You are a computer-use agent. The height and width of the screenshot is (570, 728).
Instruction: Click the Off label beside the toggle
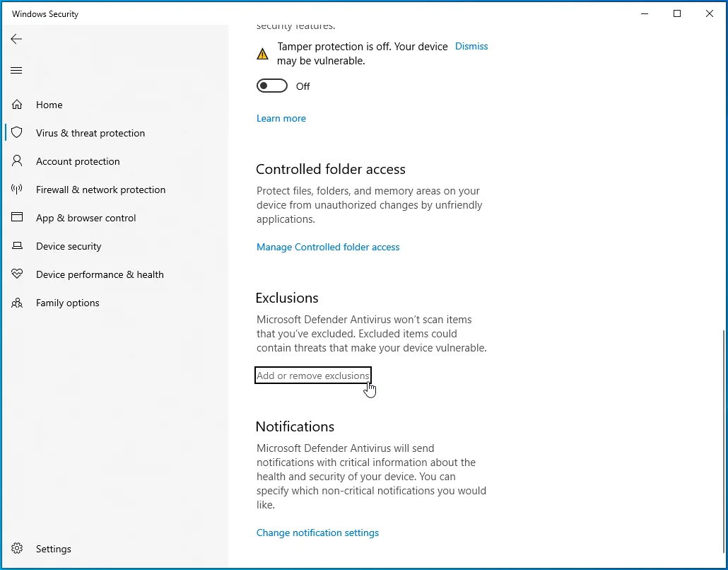click(x=303, y=86)
